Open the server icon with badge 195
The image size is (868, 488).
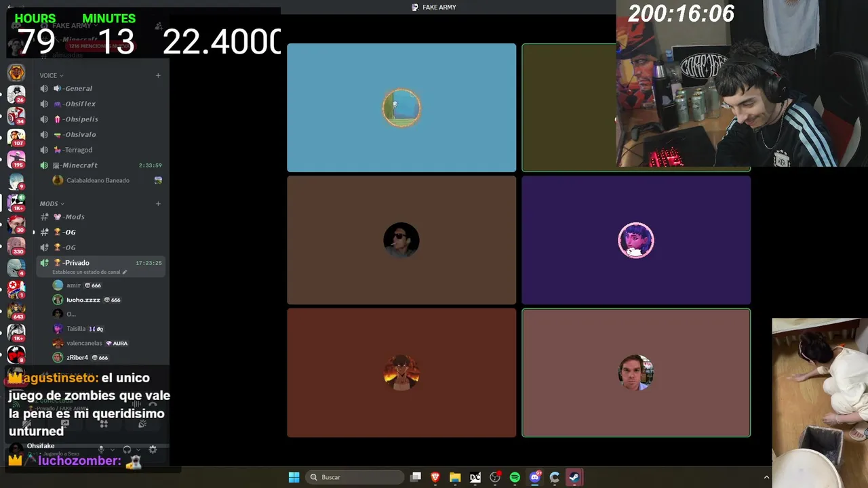tap(16, 159)
